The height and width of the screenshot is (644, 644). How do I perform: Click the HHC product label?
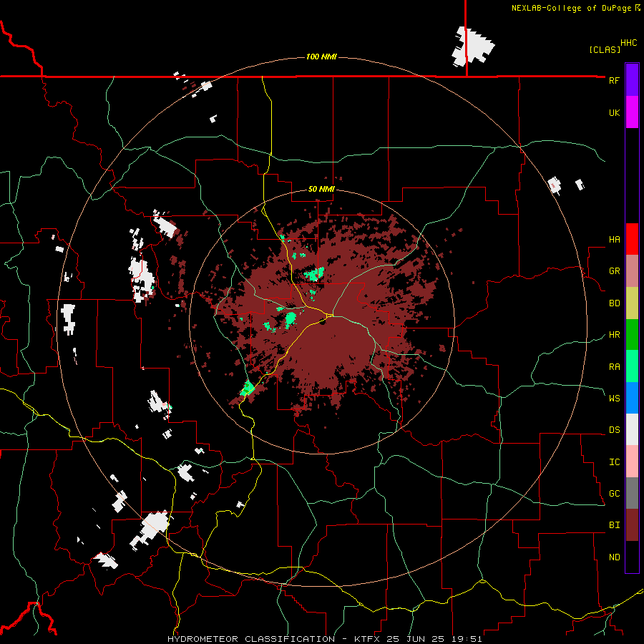[x=628, y=43]
